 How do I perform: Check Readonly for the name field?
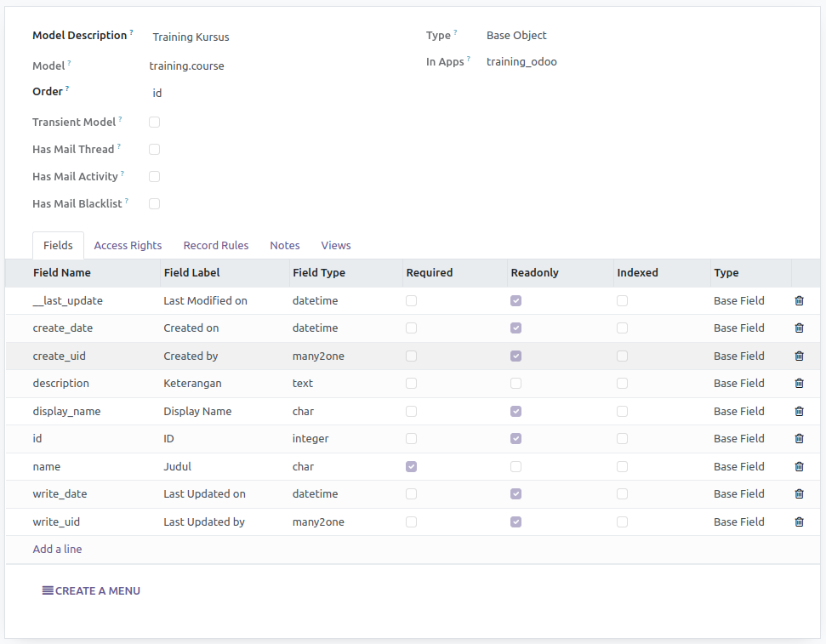516,466
